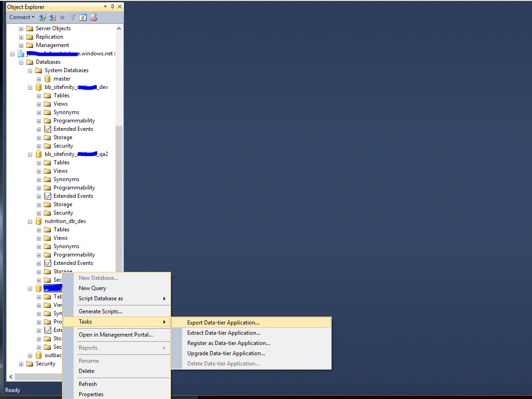The height and width of the screenshot is (399, 532).
Task: Expand the Replication node
Action: pyautogui.click(x=20, y=36)
